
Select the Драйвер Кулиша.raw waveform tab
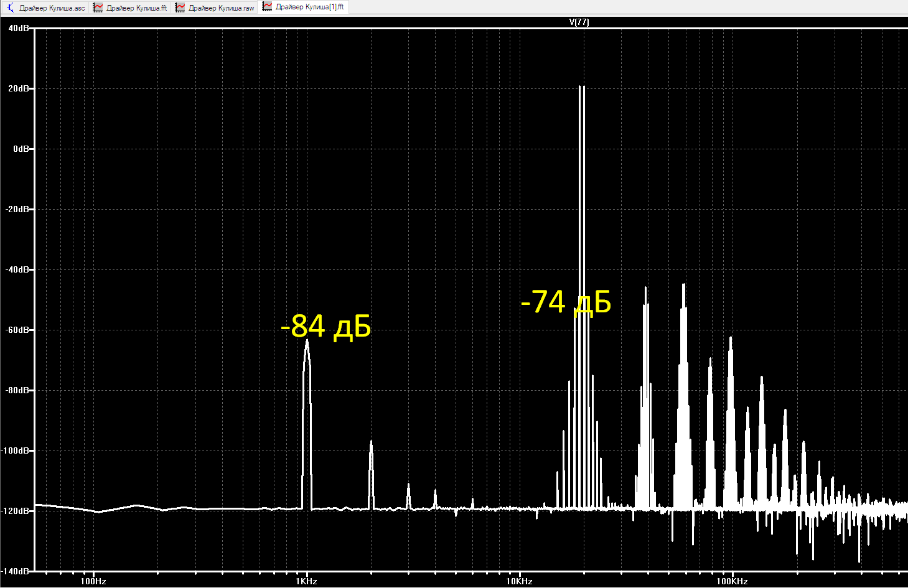215,7
